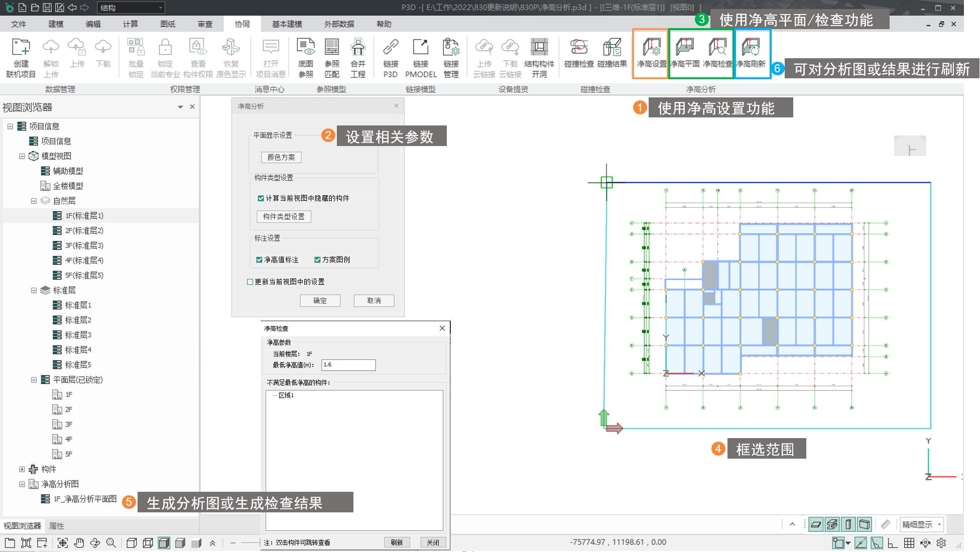
Task: Open the 计算 menu tab
Action: point(130,24)
